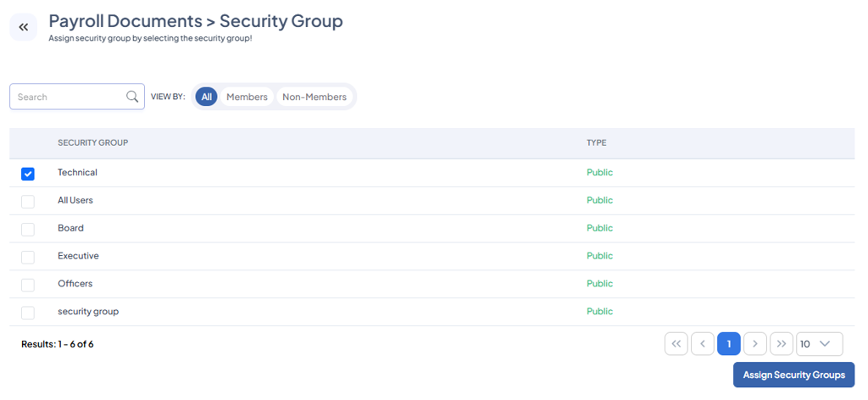
Task: Click the double-chevron back icon
Action: [24, 27]
